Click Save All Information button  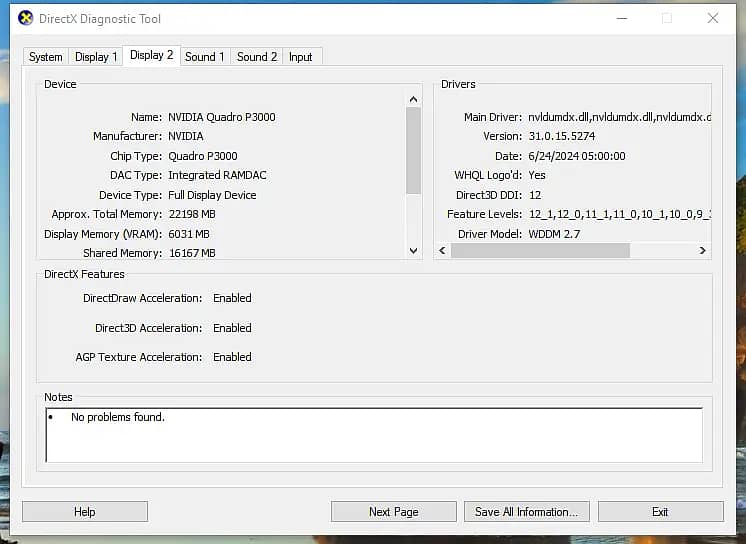click(526, 512)
